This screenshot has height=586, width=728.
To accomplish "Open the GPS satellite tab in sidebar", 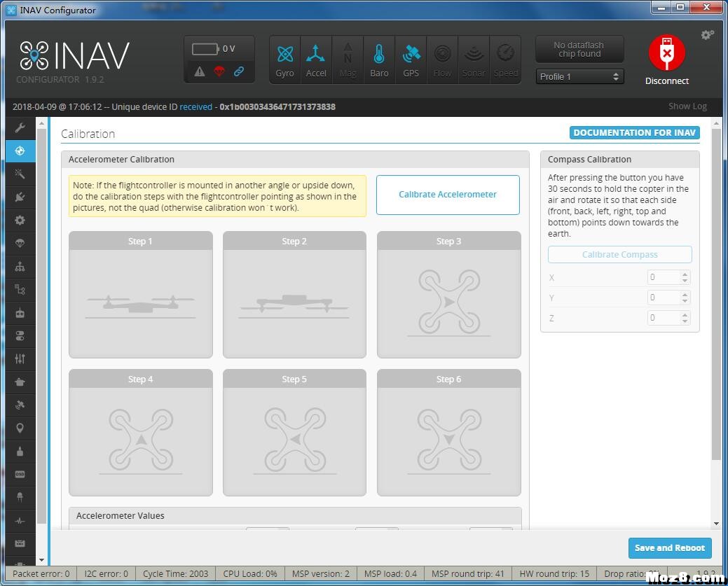I will pos(20,405).
